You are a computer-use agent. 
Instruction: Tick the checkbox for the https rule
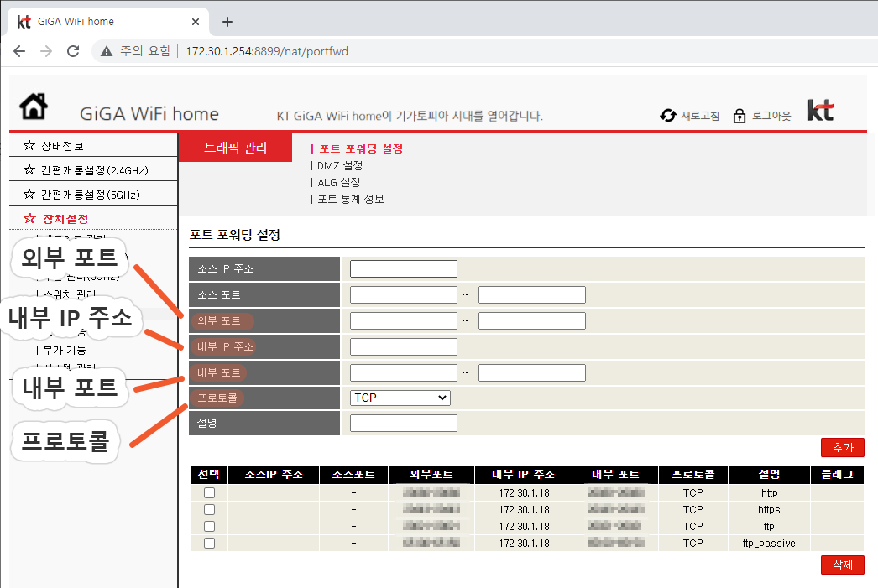pos(209,510)
